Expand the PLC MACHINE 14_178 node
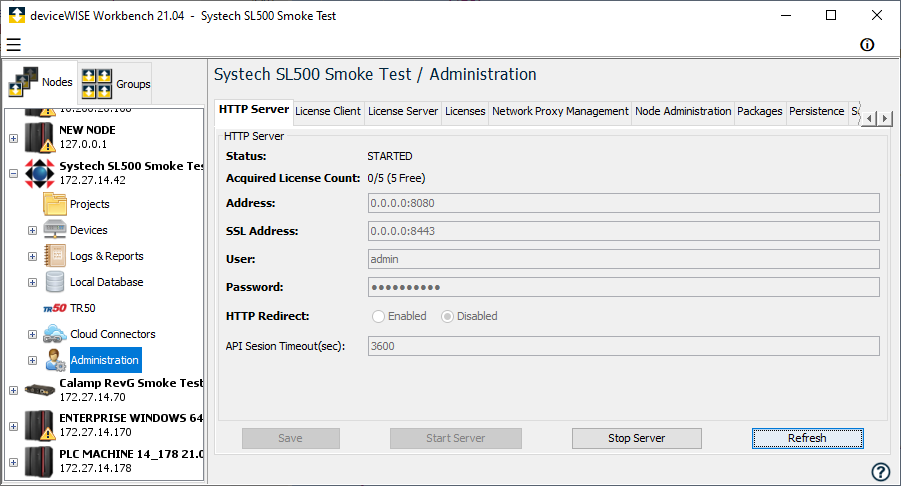The image size is (901, 486). (14, 462)
